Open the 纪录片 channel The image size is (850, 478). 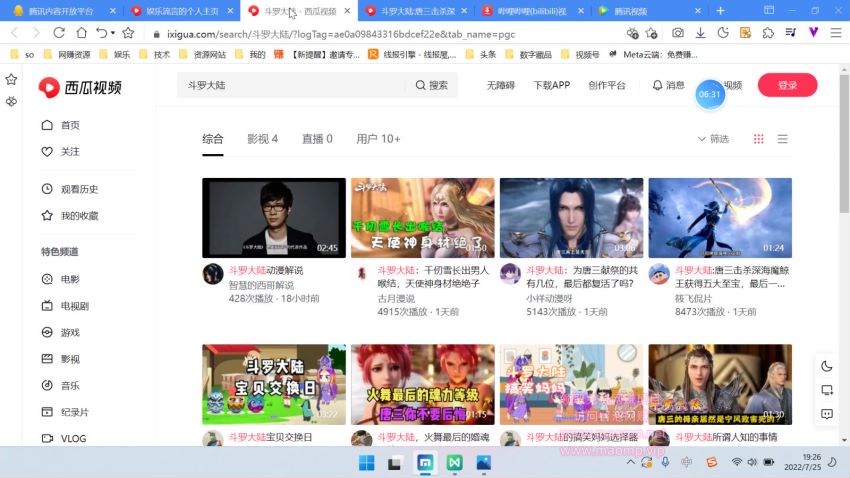coord(65,412)
